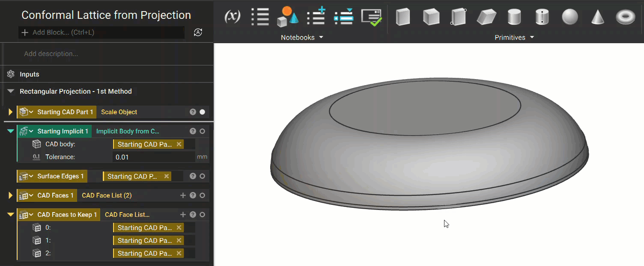This screenshot has height=266, width=644.
Task: Remove item 2 from CAD Faces to Keep
Action: 179,253
